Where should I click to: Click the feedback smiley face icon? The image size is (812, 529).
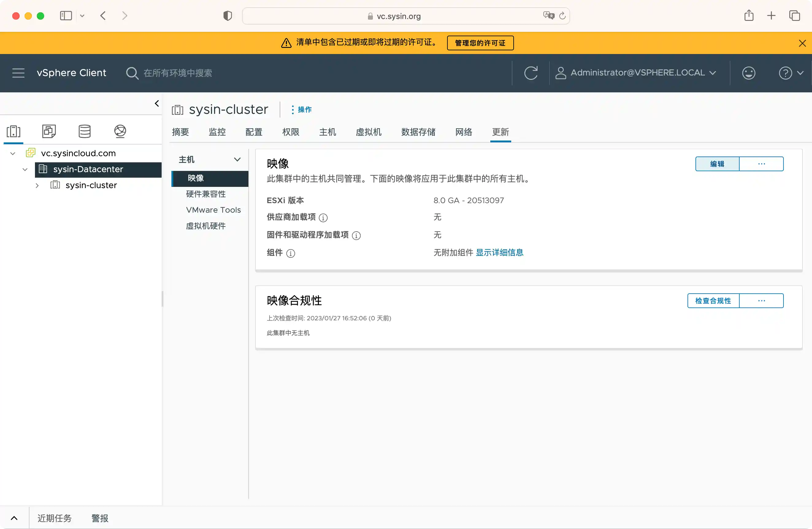(x=749, y=73)
